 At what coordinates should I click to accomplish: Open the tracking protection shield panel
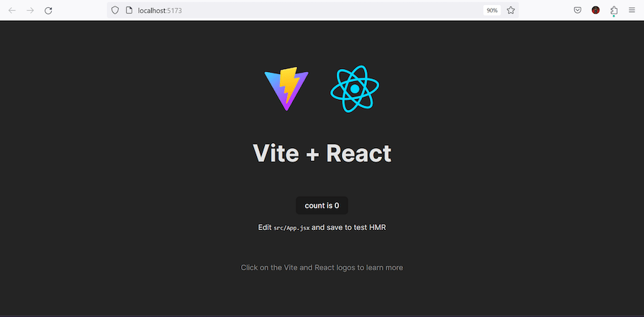115,10
